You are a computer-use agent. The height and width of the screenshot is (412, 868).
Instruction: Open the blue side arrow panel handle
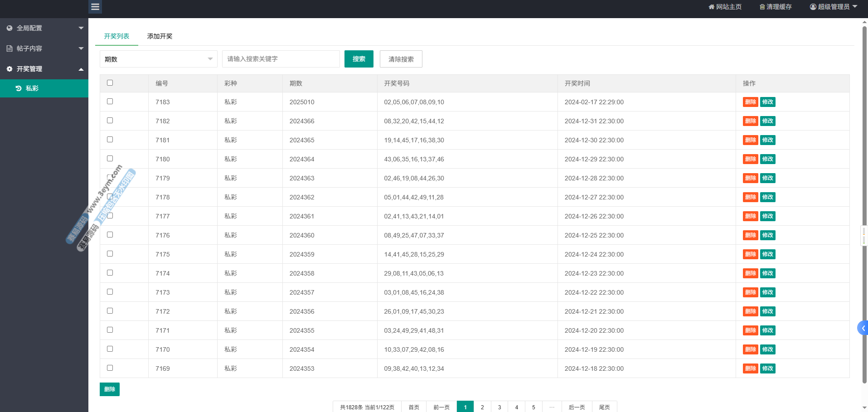click(863, 328)
